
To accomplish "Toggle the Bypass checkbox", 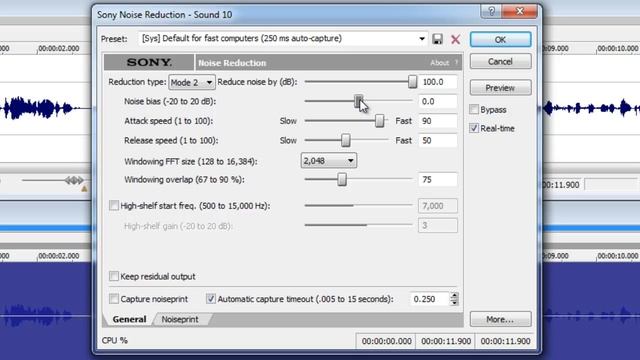I will click(474, 109).
